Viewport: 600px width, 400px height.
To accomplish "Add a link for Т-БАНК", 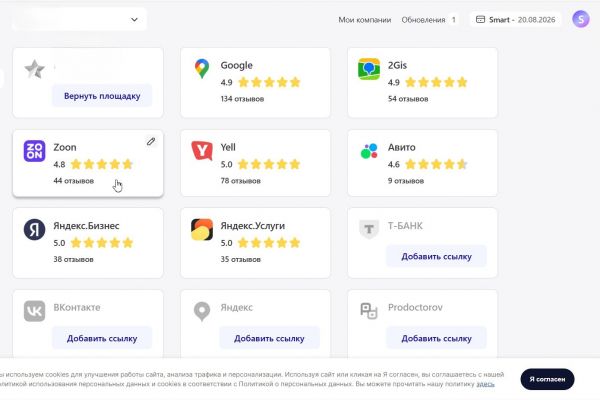I will [436, 256].
